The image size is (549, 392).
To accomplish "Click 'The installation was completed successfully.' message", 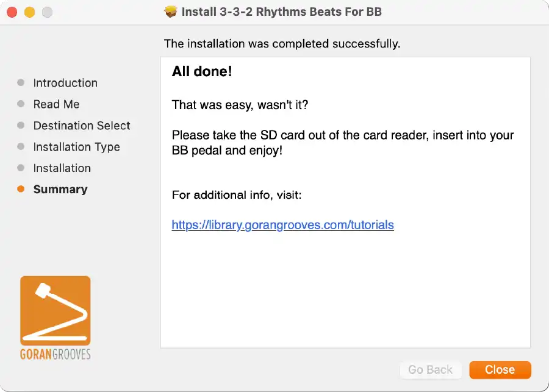I will pos(282,44).
